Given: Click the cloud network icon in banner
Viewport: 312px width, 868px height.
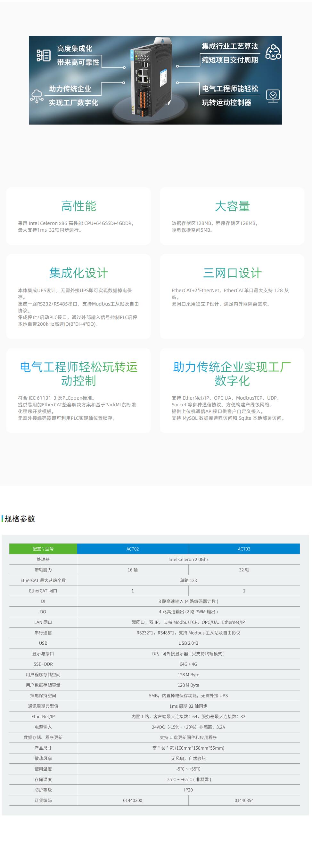Looking at the screenshot, I should point(37,96).
